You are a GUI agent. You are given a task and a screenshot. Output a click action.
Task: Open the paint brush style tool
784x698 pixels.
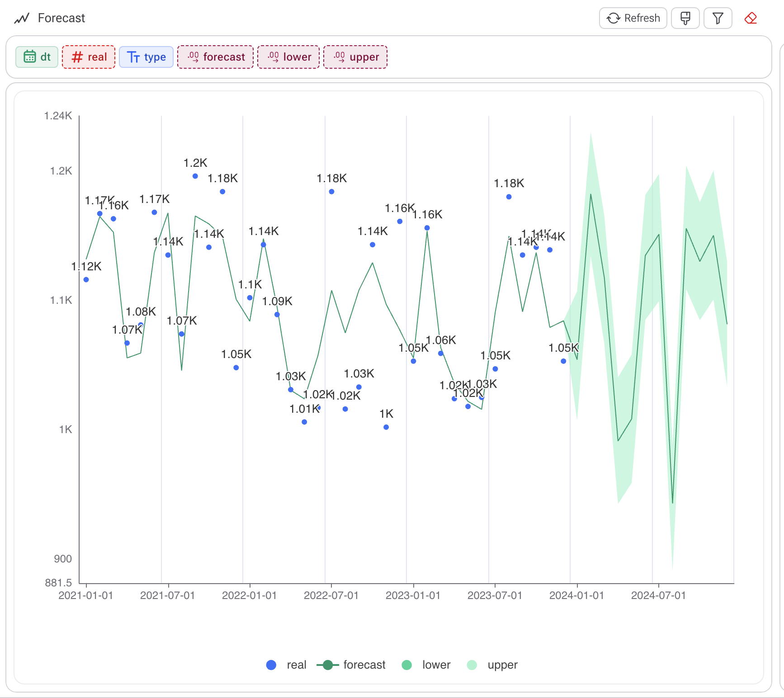pyautogui.click(x=685, y=18)
